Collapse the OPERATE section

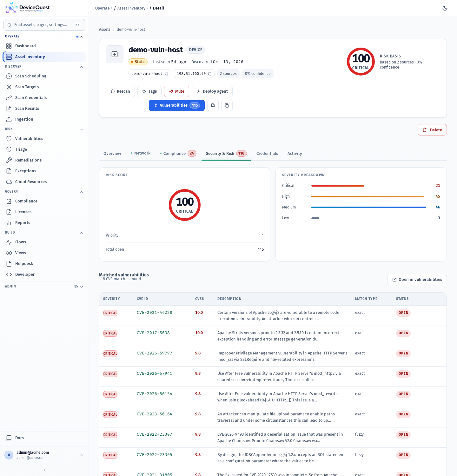coord(82,37)
